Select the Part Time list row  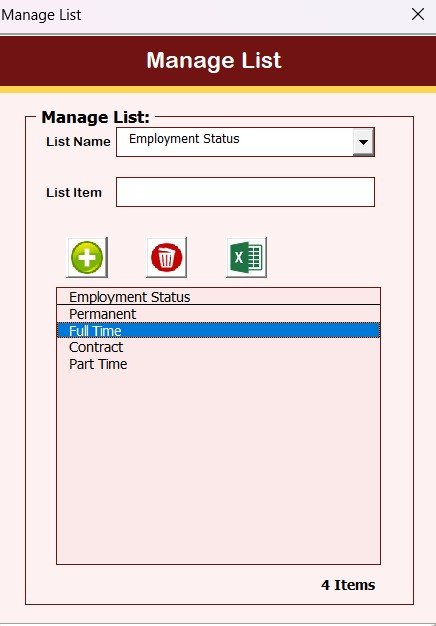218,364
